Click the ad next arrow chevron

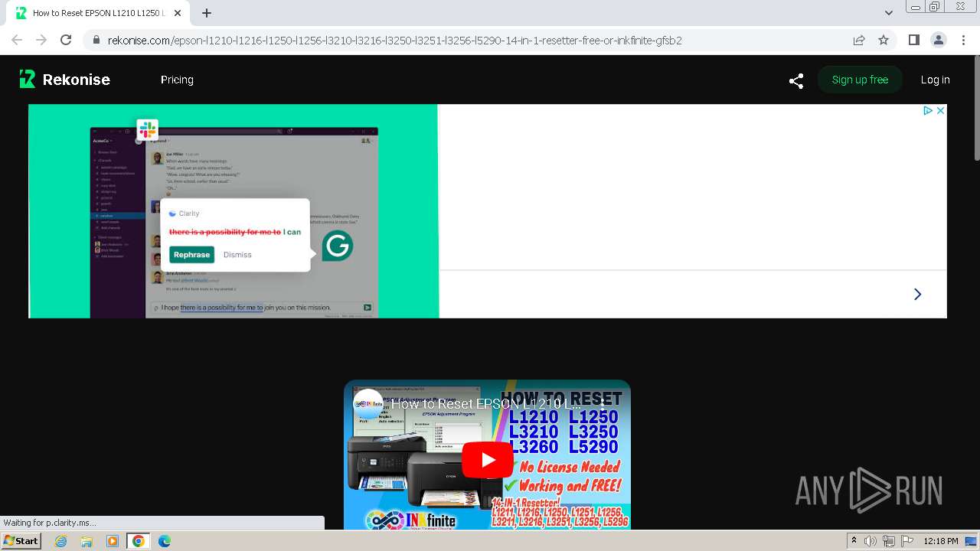917,295
